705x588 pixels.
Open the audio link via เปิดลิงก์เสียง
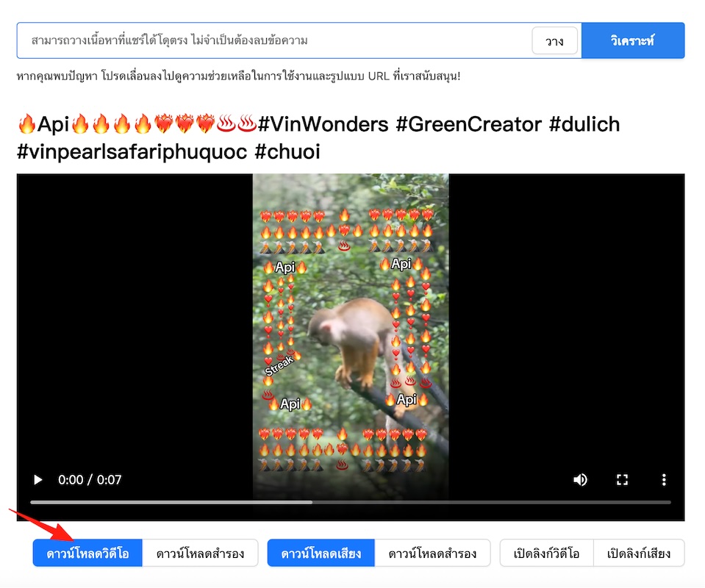pyautogui.click(x=639, y=553)
